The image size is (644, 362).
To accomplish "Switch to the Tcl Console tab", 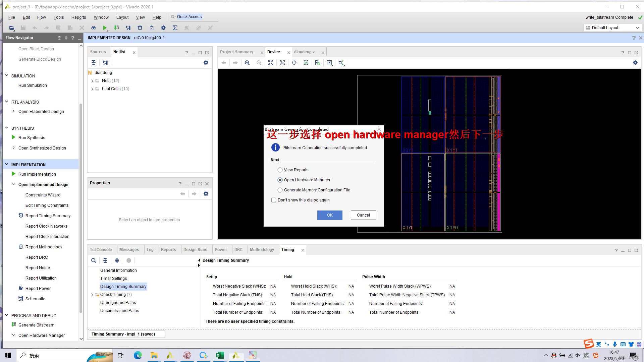I will coord(101,250).
